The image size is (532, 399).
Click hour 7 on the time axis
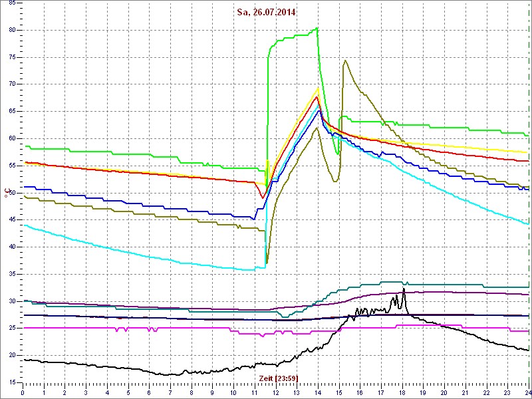[x=170, y=393]
